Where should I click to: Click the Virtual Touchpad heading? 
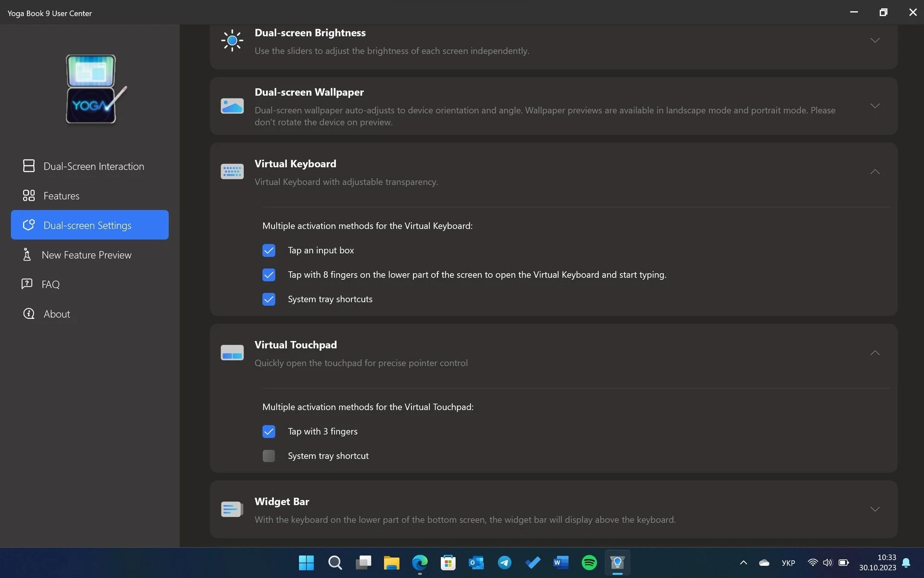[x=296, y=345]
